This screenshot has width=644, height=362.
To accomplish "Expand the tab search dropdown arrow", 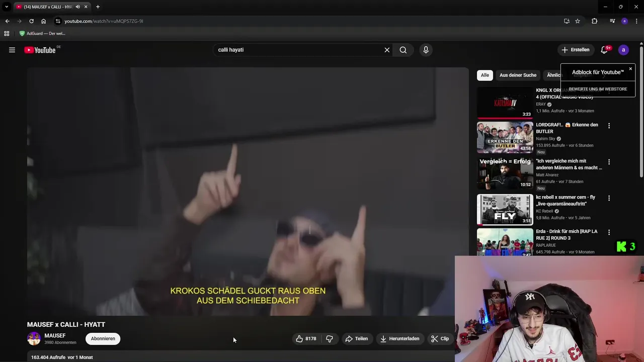I will [7, 7].
